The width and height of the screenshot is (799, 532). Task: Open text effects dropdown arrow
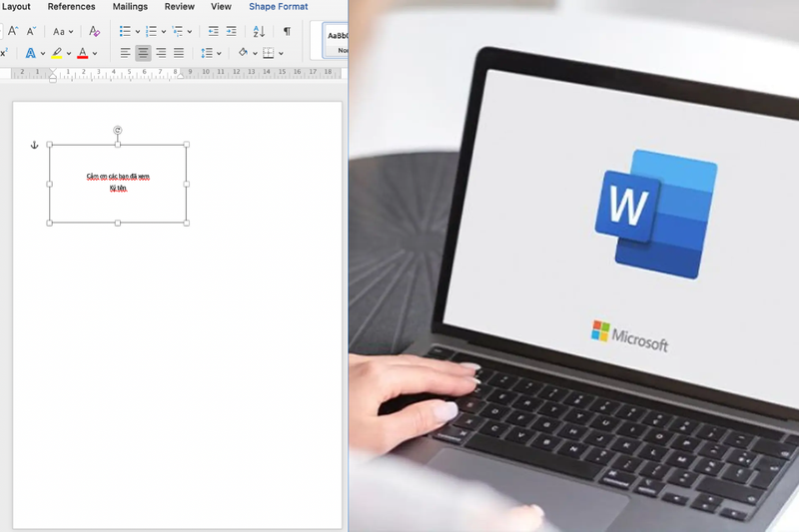pos(43,54)
